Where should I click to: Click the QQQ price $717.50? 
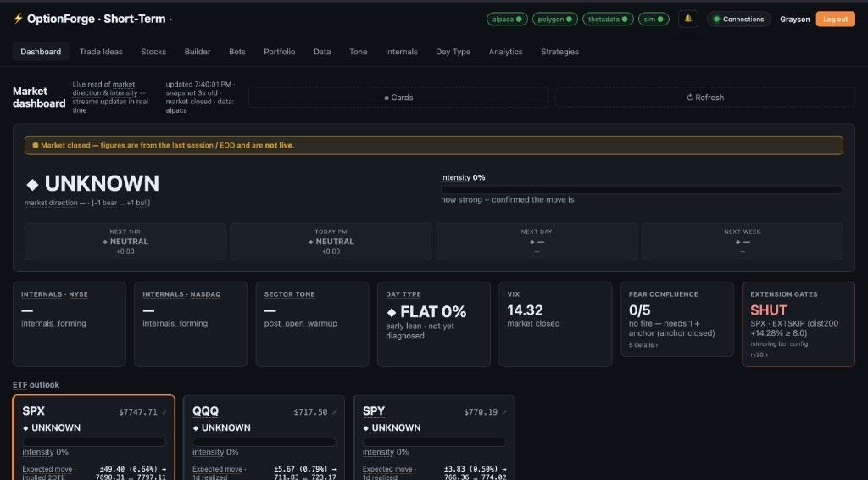[310, 412]
